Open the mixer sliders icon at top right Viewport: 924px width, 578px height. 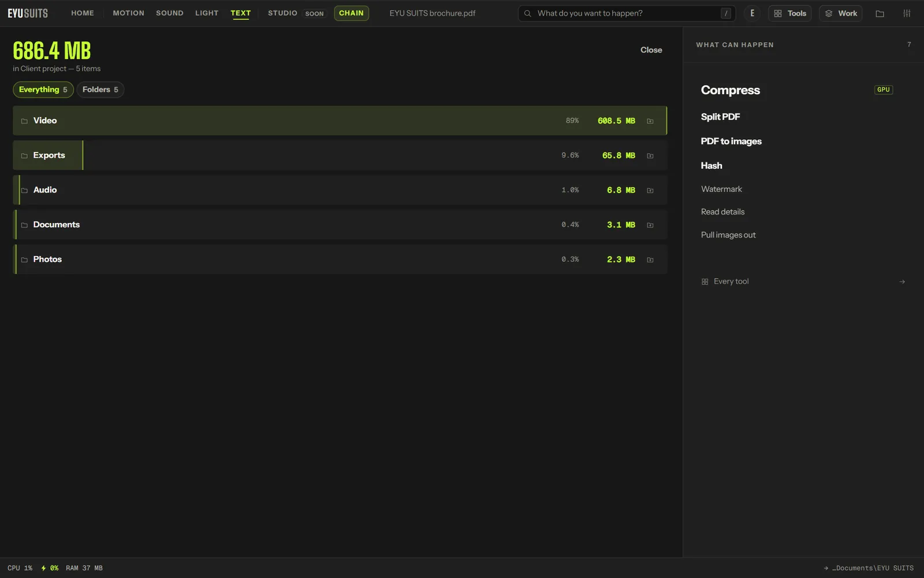pyautogui.click(x=907, y=13)
